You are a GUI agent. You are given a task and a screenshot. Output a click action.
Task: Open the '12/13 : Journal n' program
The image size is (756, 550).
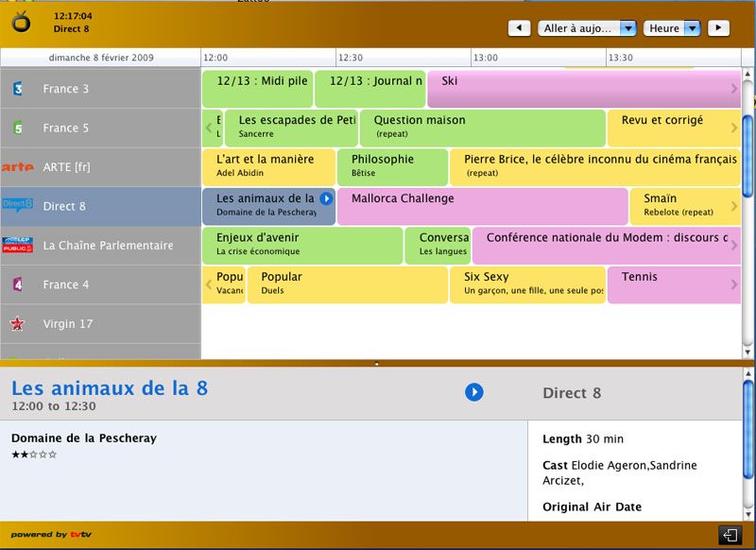[370, 89]
